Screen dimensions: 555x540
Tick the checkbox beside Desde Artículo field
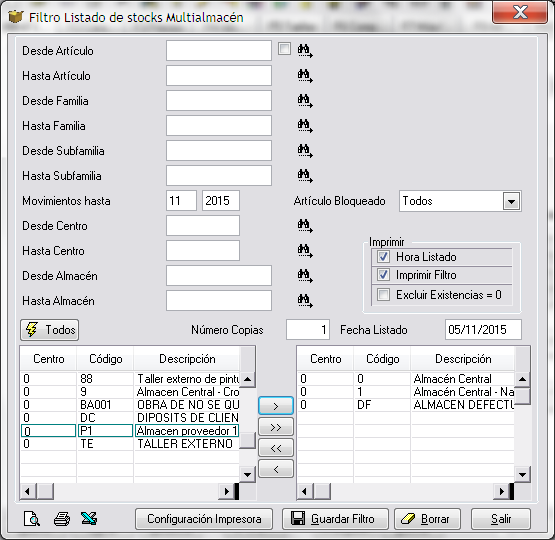click(x=284, y=49)
